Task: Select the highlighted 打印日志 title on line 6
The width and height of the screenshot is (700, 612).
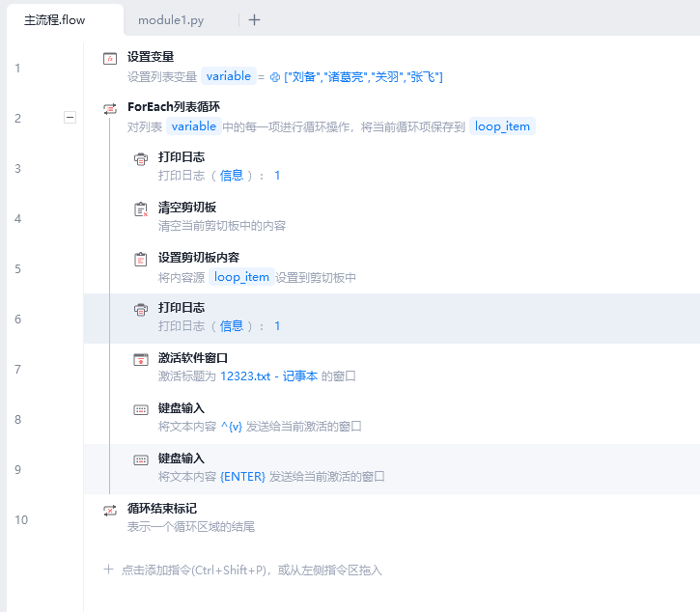Action: coord(182,308)
